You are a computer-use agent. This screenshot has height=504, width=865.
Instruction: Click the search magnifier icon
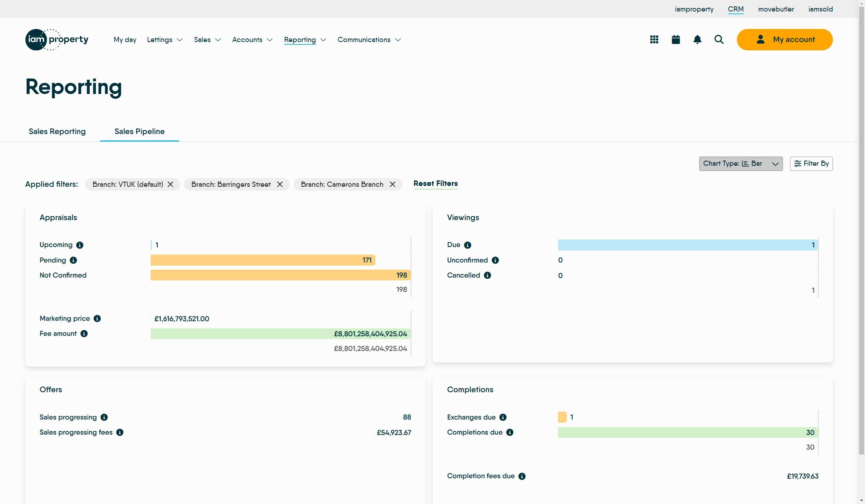click(x=719, y=40)
